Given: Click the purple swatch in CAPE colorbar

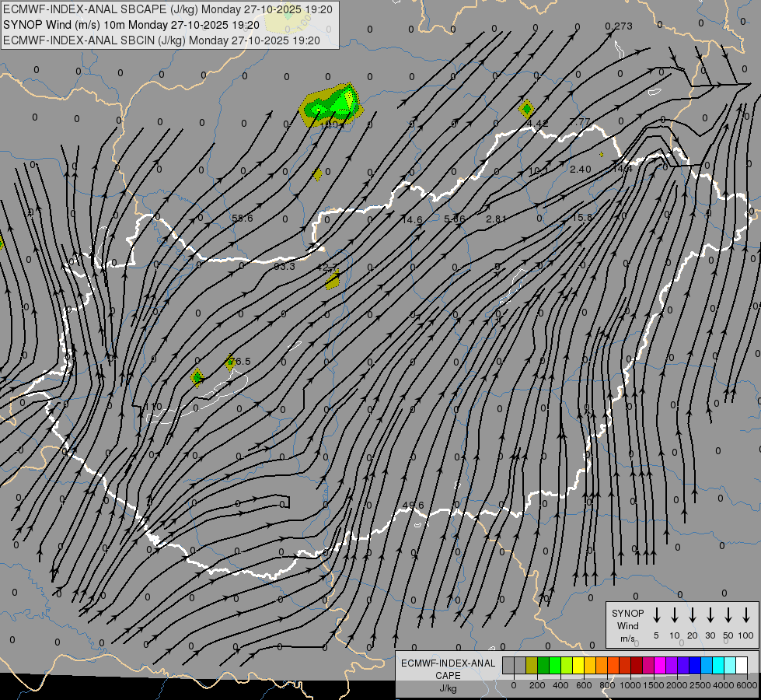Looking at the screenshot, I should (671, 666).
